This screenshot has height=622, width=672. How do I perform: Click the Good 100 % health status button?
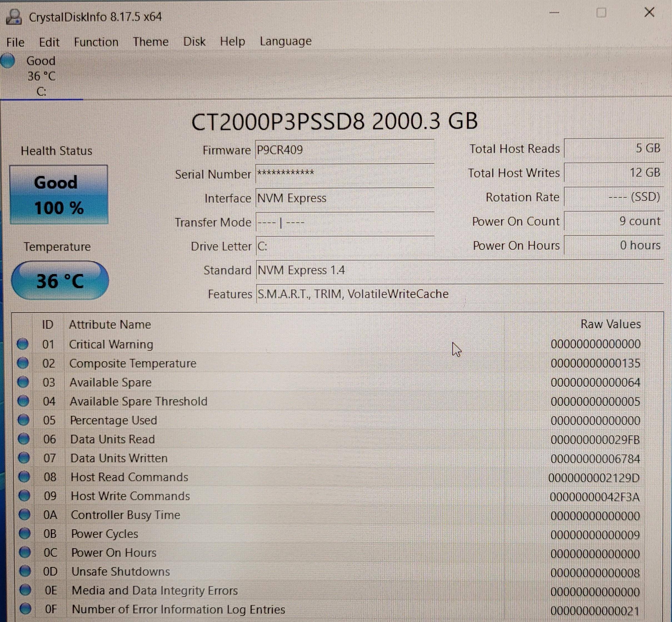59,195
